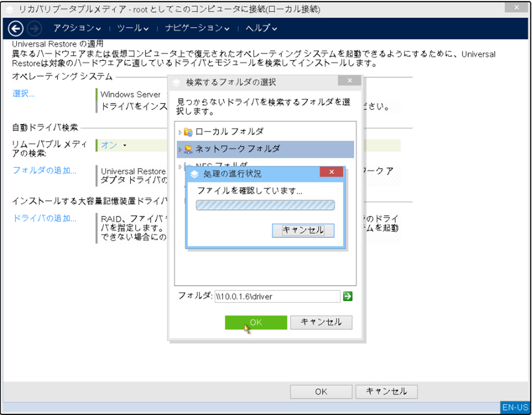This screenshot has height=415, width=532.
Task: Click the layers icon in progress dialog title
Action: (x=195, y=173)
